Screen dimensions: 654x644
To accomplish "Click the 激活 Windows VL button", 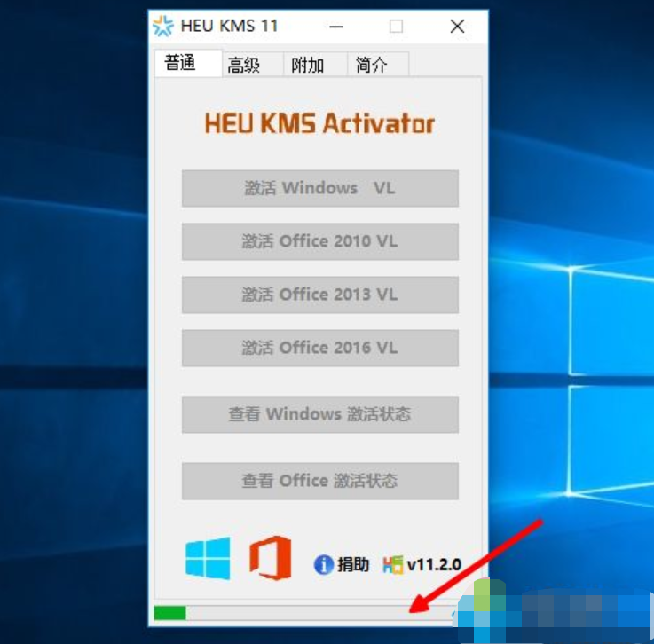I will 320,188.
